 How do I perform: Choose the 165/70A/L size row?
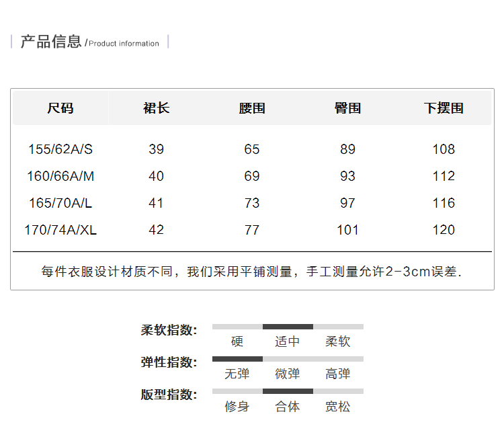(60, 203)
